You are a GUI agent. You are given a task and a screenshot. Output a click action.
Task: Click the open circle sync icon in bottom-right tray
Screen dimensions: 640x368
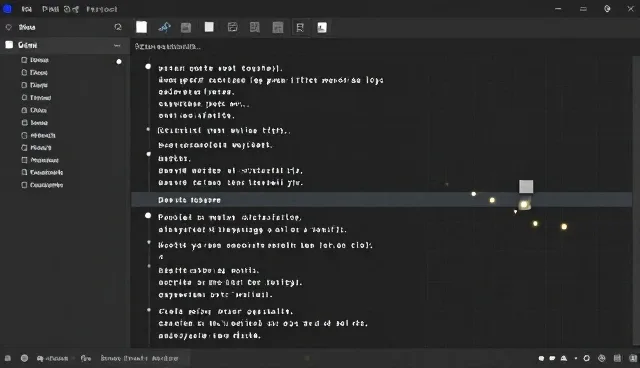point(587,359)
